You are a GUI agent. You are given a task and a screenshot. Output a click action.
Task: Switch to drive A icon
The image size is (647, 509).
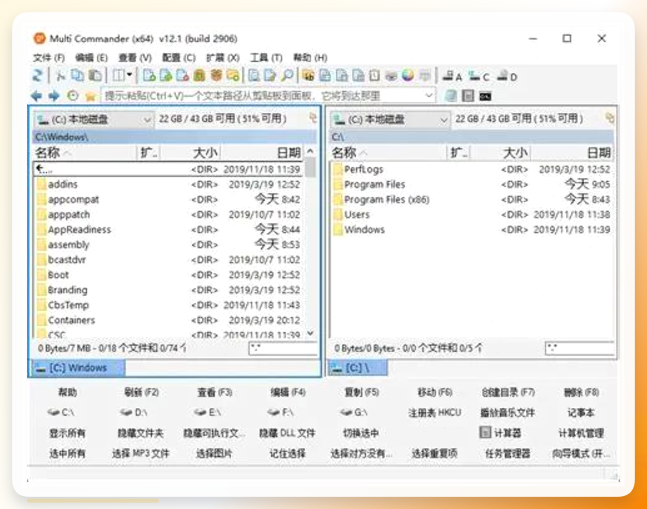(x=452, y=76)
